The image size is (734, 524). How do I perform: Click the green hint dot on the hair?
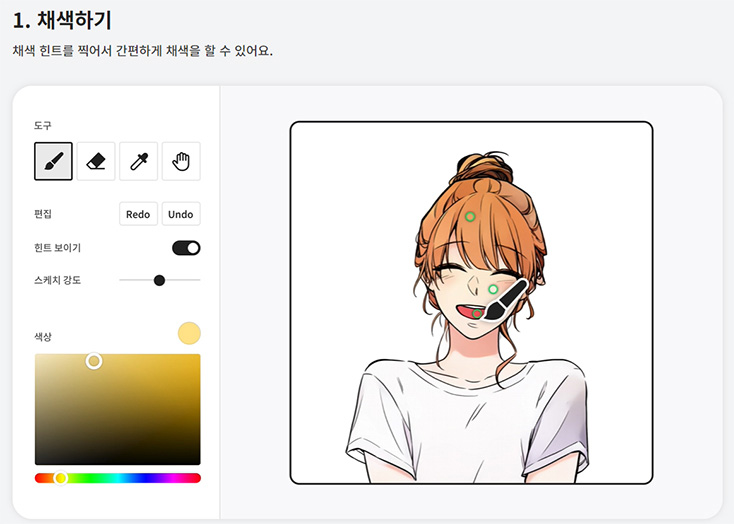coord(470,216)
